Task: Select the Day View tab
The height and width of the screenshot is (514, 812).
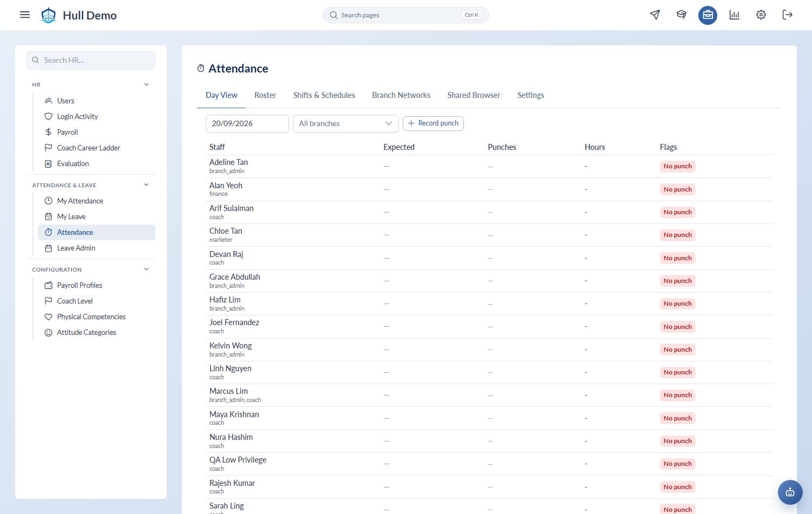Action: (221, 95)
